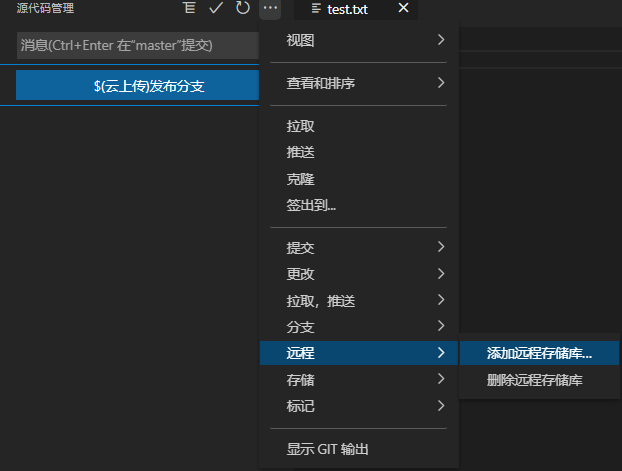Open the more actions ellipsis menu
The width and height of the screenshot is (622, 471).
pyautogui.click(x=270, y=8)
